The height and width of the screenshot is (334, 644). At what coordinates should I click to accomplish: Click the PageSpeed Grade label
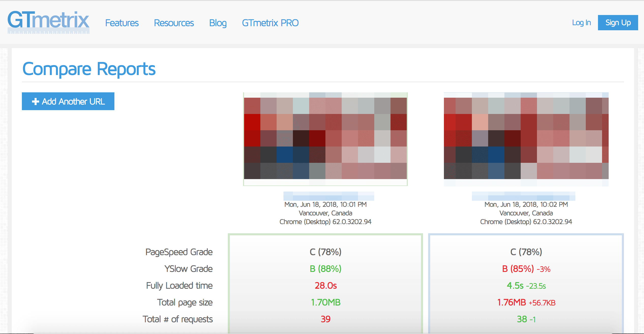[179, 252]
